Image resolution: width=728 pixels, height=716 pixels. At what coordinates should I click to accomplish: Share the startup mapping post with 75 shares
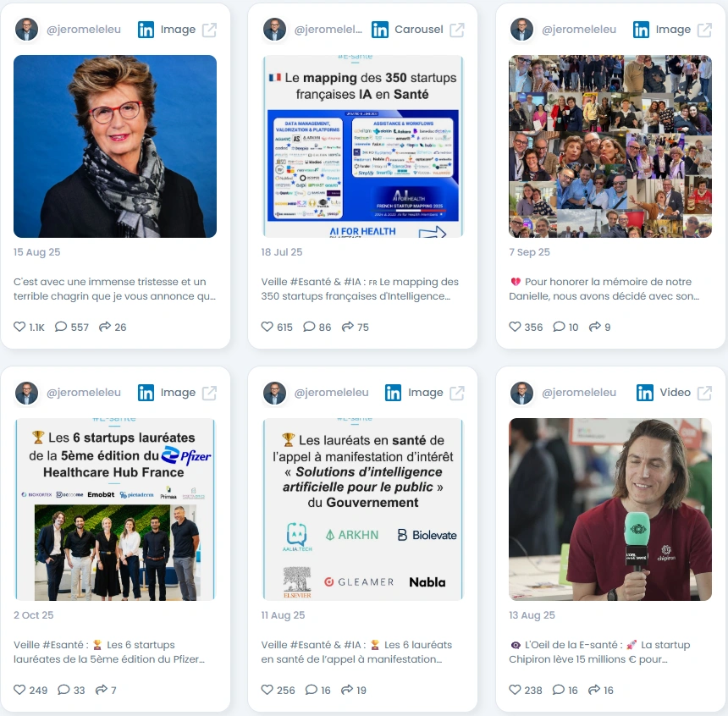pos(348,327)
